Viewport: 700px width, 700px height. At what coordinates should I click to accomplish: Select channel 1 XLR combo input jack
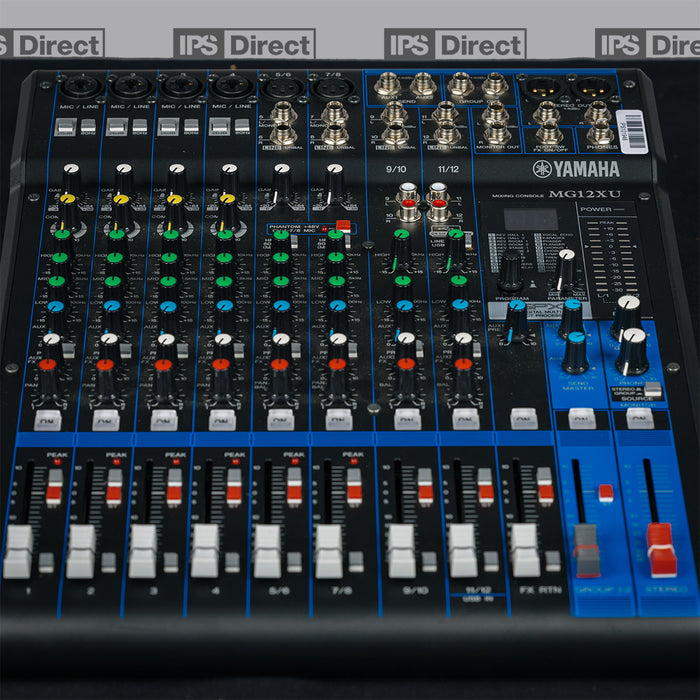81,87
